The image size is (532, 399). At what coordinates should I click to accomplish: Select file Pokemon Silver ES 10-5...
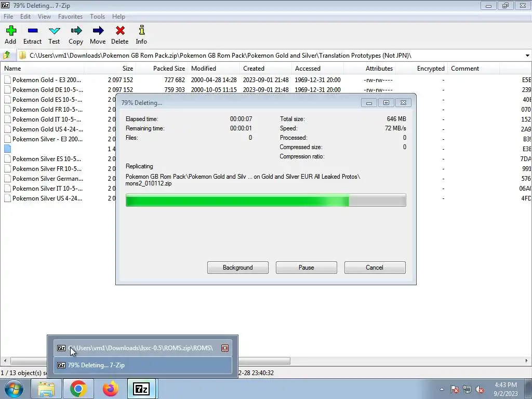point(47,158)
